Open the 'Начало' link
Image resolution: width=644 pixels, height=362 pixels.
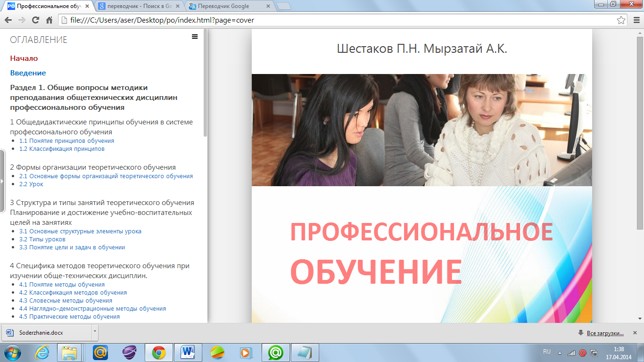coord(24,58)
